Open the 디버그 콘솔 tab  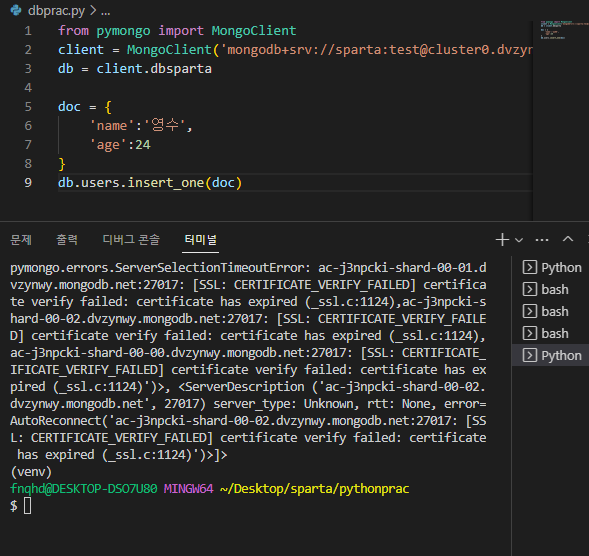click(x=131, y=240)
